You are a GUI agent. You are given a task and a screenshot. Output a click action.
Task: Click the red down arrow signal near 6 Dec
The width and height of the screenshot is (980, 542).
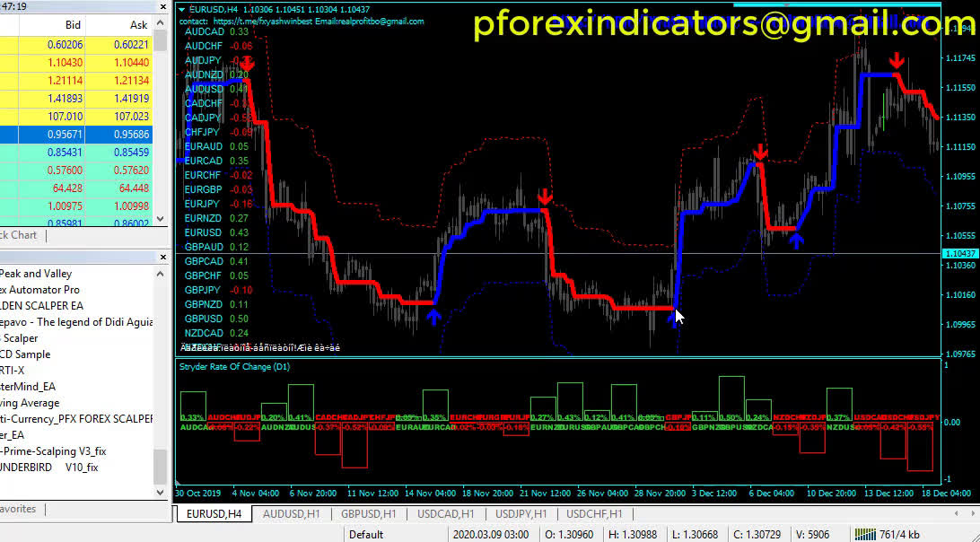click(760, 152)
